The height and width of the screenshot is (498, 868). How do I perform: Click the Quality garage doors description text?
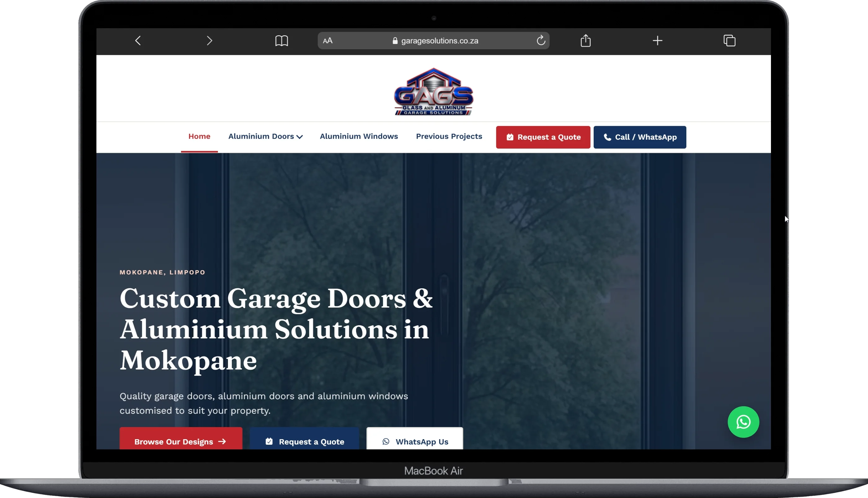(263, 403)
